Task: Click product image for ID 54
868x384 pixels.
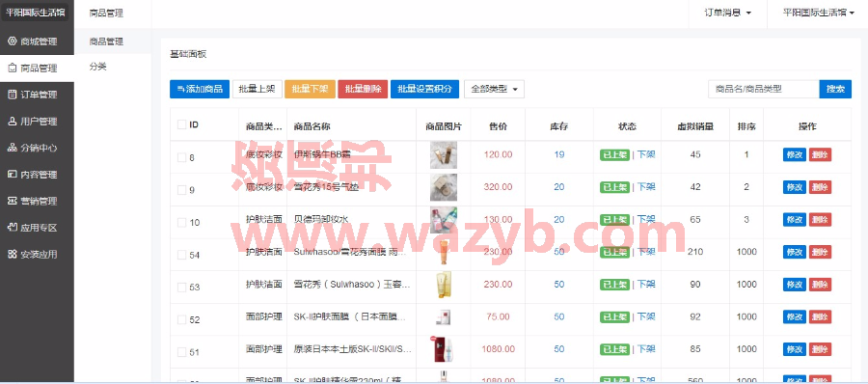Action: [444, 252]
